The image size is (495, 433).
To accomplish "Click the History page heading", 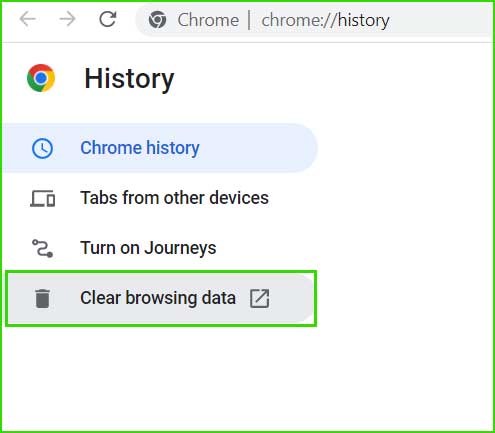I will 129,79.
